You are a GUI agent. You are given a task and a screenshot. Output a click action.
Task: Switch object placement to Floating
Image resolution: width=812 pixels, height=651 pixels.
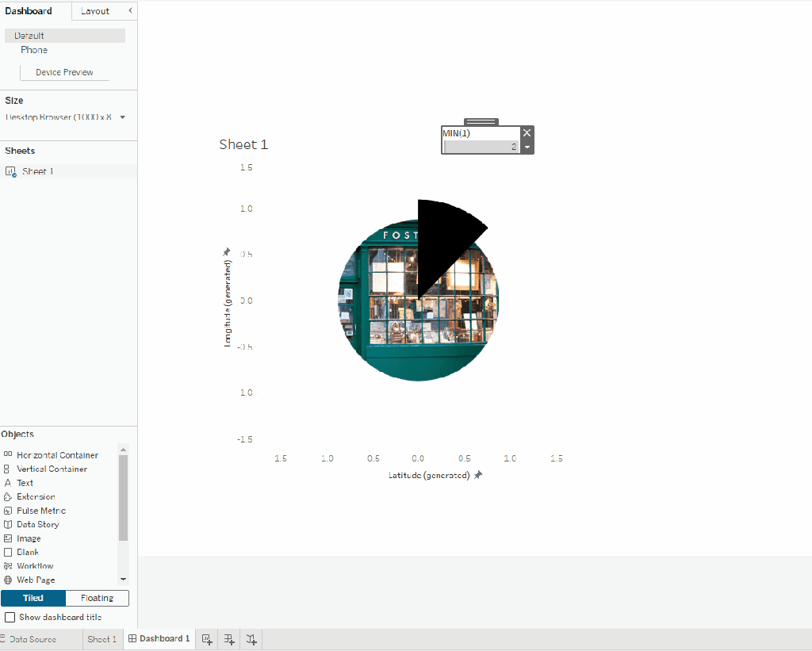(97, 598)
